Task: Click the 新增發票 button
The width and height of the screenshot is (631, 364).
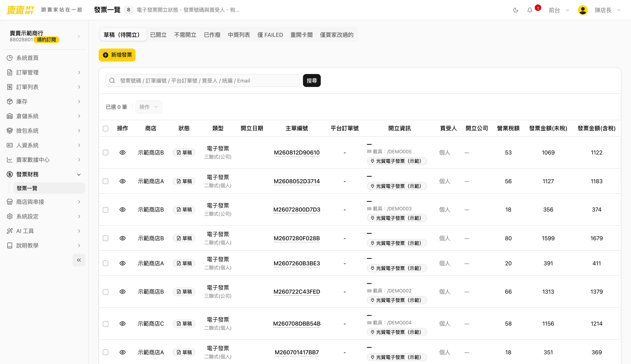Action: pos(117,55)
